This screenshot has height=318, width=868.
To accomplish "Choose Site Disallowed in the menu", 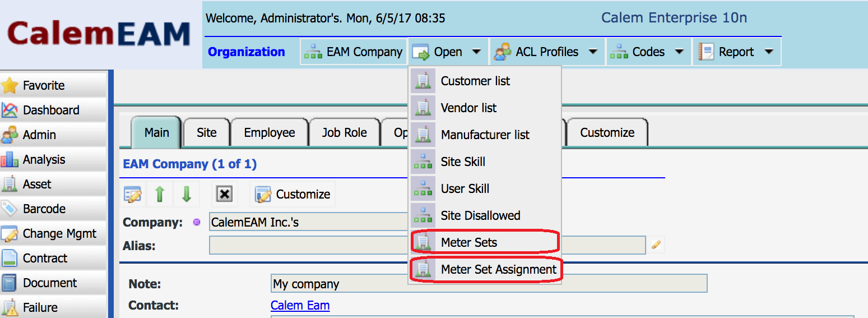I will tap(485, 215).
